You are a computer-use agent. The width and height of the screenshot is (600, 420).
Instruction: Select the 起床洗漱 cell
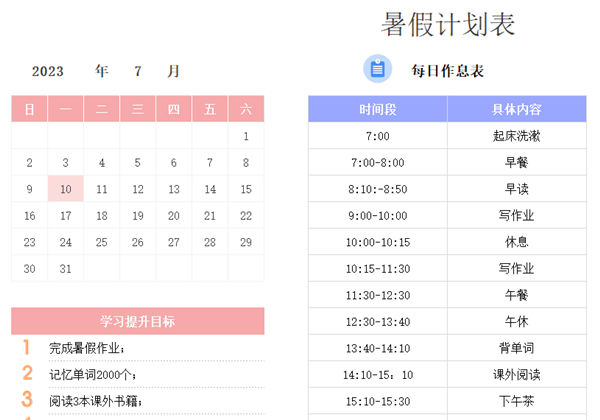click(517, 136)
